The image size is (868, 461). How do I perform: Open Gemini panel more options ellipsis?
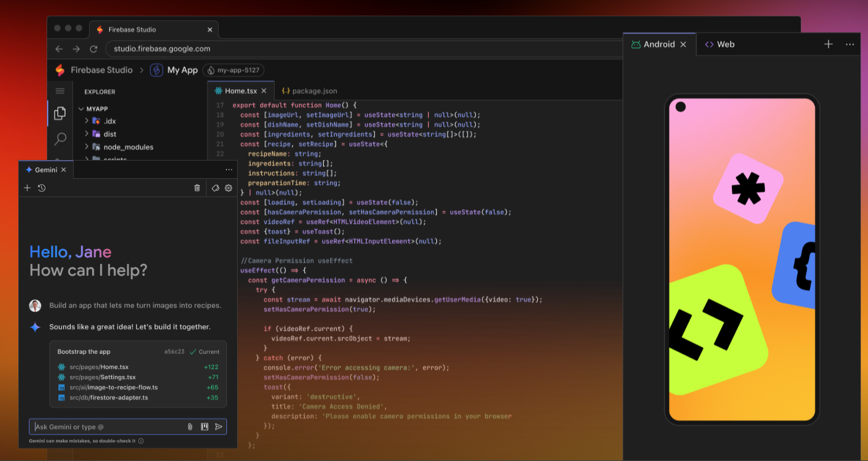[229, 169]
